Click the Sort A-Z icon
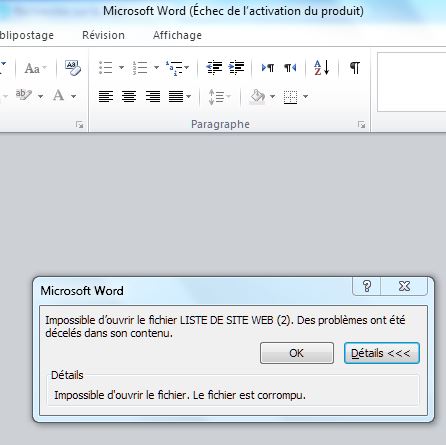Viewport: 446px width, 445px height. (322, 68)
